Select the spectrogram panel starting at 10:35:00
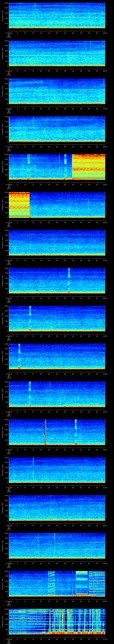 (57, 53)
